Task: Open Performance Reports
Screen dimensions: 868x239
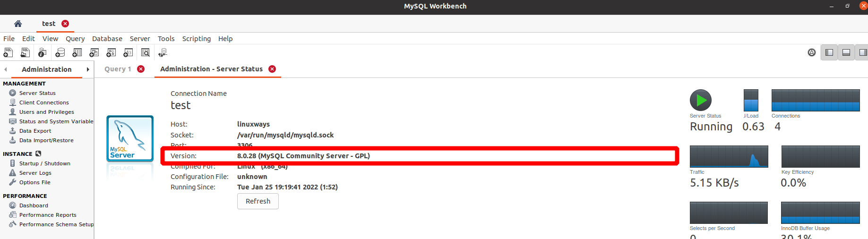Action: (48, 215)
